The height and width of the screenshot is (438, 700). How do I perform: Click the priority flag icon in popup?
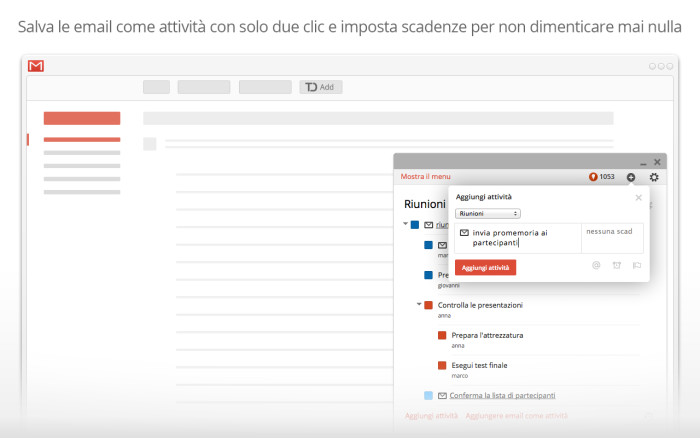pos(637,265)
